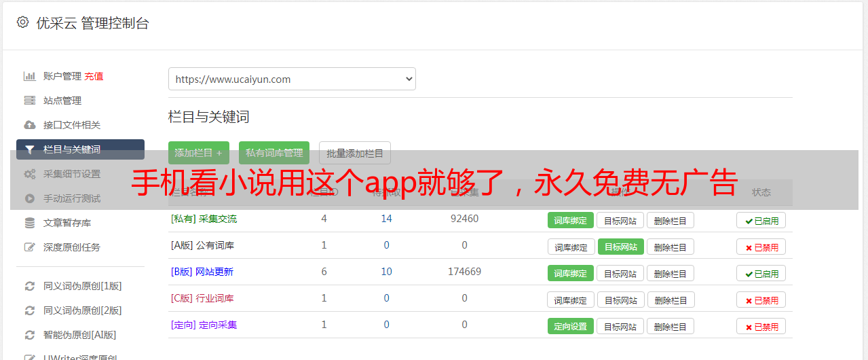Click 删除栏目 for the 行业词库 row
Screen dimensions: 868x360
tap(671, 300)
